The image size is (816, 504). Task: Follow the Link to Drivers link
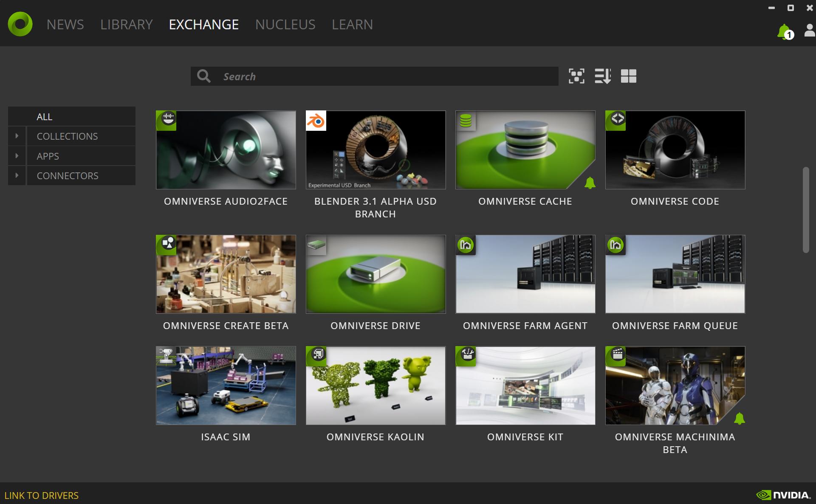42,496
